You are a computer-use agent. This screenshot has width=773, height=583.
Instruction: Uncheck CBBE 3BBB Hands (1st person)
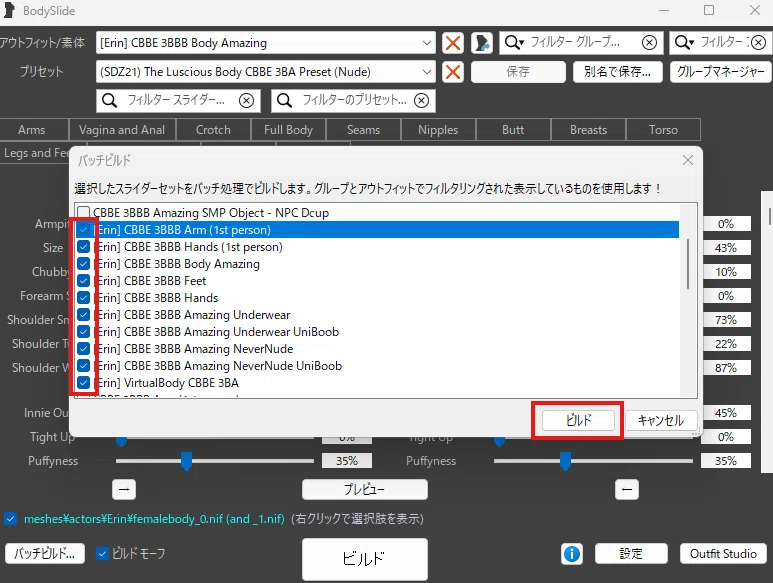click(84, 246)
